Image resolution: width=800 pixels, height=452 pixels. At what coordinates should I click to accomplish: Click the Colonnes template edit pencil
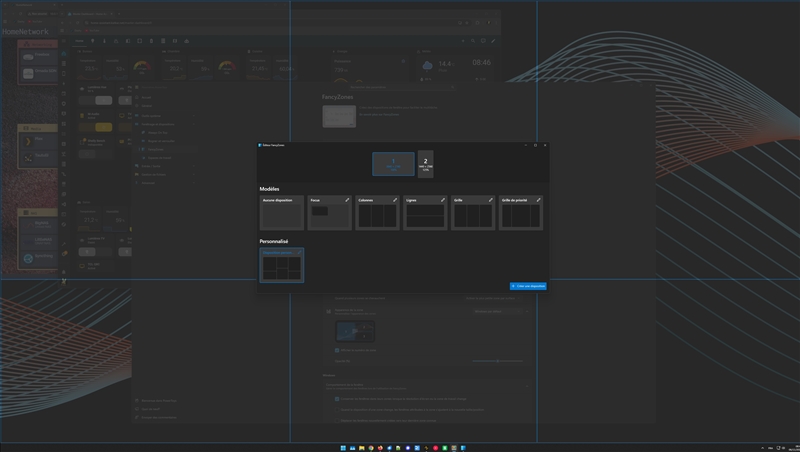(395, 200)
